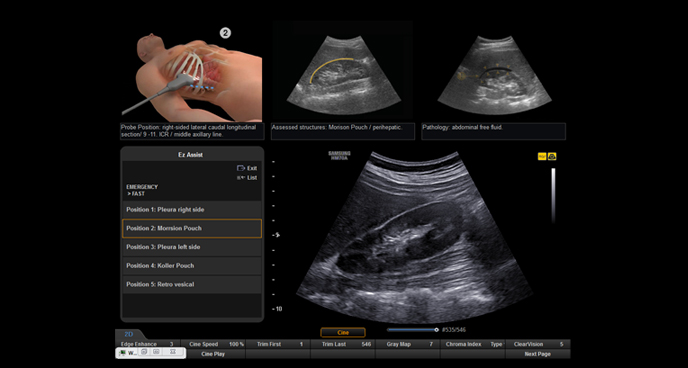Select Position 3: Pleura left side
The image size is (688, 368).
(x=192, y=247)
